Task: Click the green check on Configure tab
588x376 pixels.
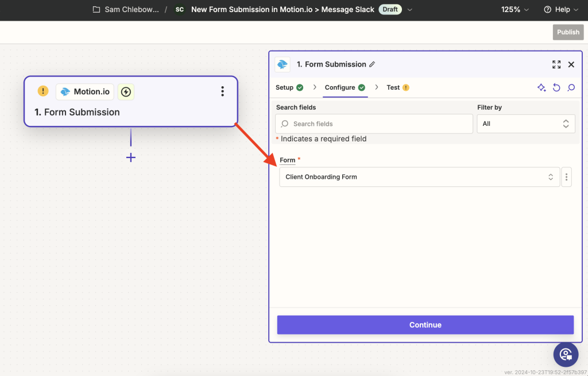Action: click(362, 87)
